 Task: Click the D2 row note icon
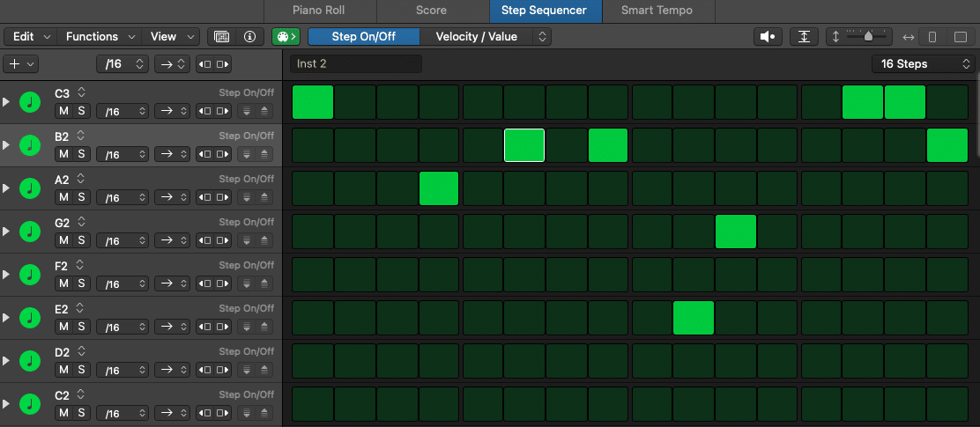point(30,360)
